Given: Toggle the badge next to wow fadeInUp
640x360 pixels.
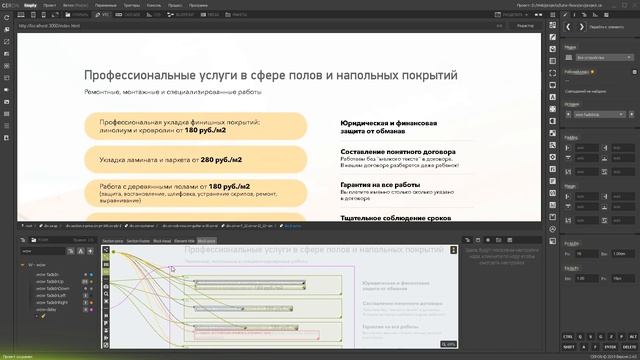Looking at the screenshot, I should [x=85, y=282].
